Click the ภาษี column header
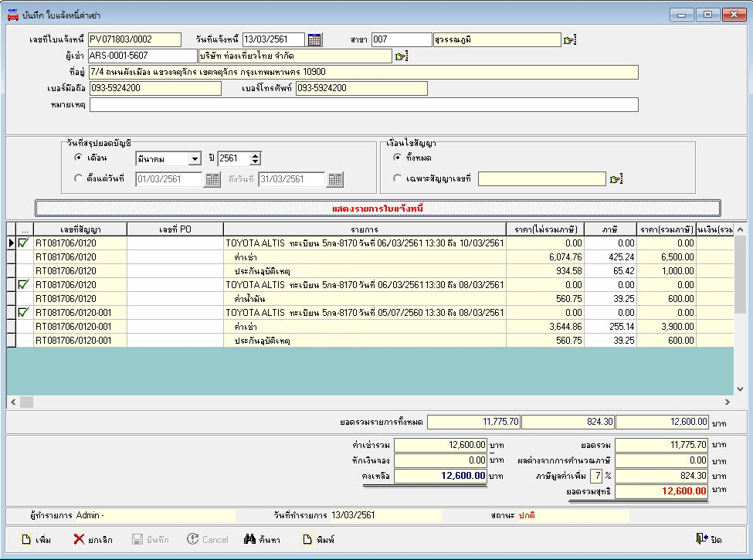This screenshot has width=753, height=560. point(610,229)
